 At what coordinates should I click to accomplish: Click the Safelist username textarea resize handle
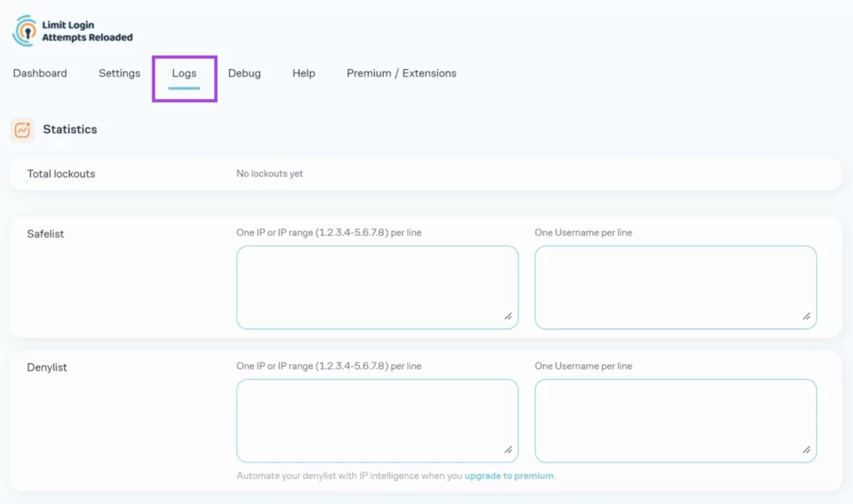[x=806, y=317]
